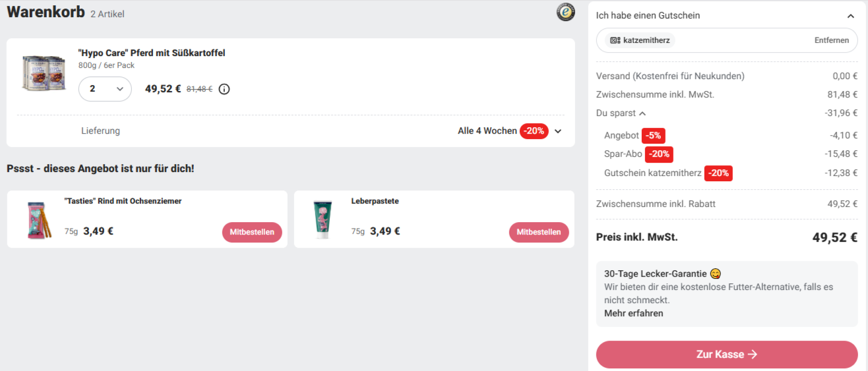This screenshot has width=868, height=371.
Task: Open the quantity dropdown showing 2
Action: pos(105,89)
